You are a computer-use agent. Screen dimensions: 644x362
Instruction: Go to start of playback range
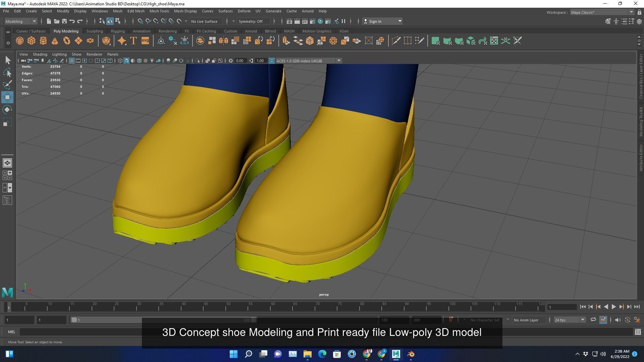coord(583,307)
